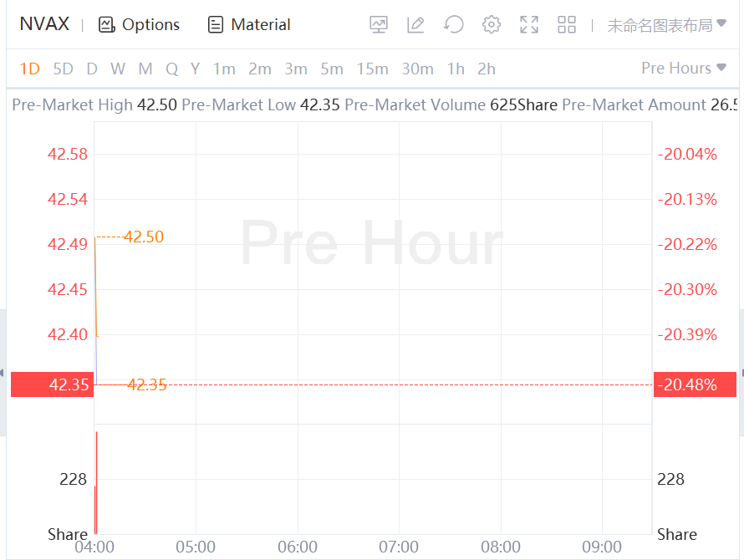Open the 未命名图表布局 layout dropdown
Screen dimensions: 744x560
point(666,25)
